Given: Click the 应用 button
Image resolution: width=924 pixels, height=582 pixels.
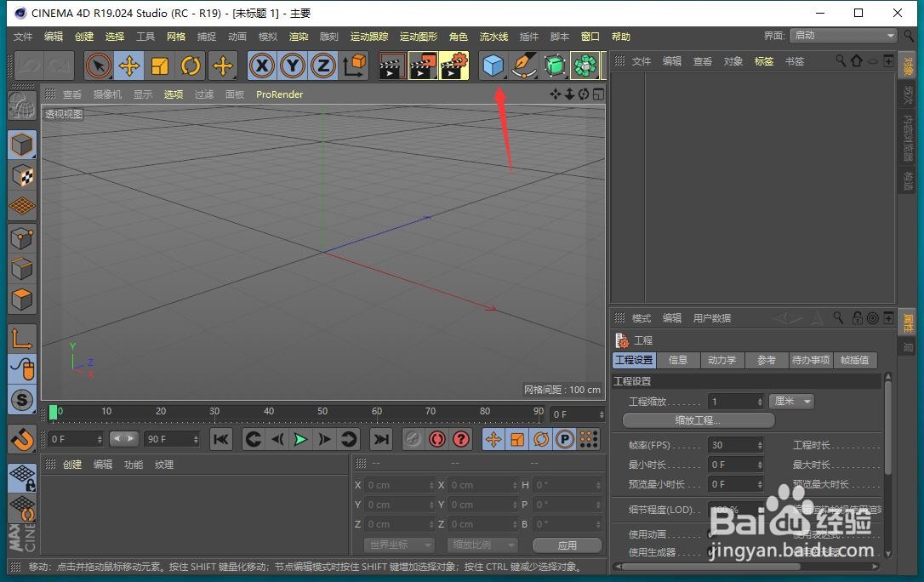Looking at the screenshot, I should (567, 545).
